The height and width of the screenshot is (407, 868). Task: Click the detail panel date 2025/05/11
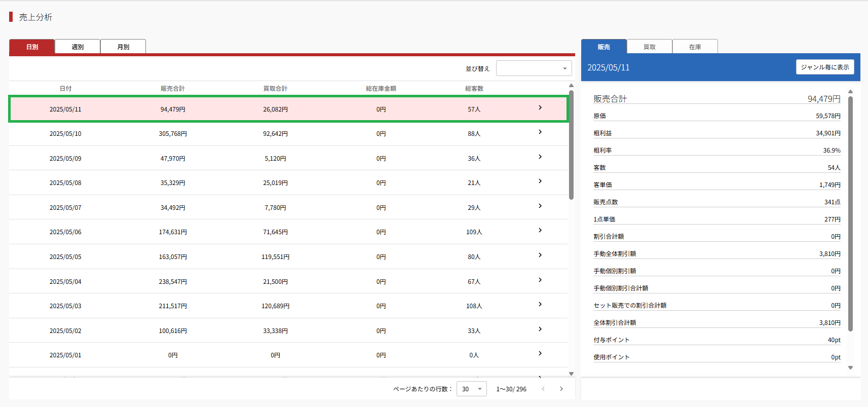click(x=608, y=67)
